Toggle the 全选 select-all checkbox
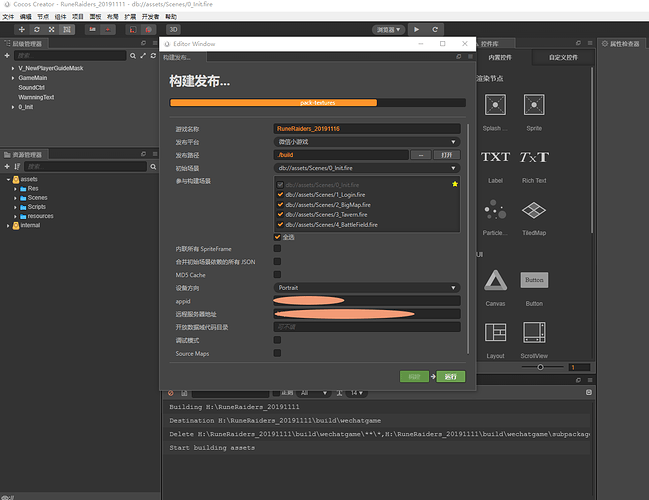 click(x=277, y=237)
